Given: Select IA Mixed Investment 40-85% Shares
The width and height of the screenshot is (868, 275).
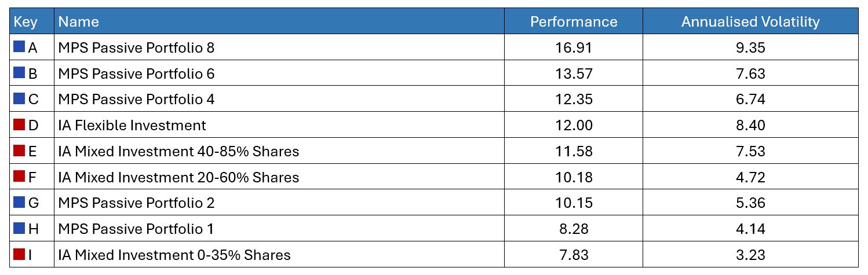Looking at the screenshot, I should pyautogui.click(x=178, y=151).
